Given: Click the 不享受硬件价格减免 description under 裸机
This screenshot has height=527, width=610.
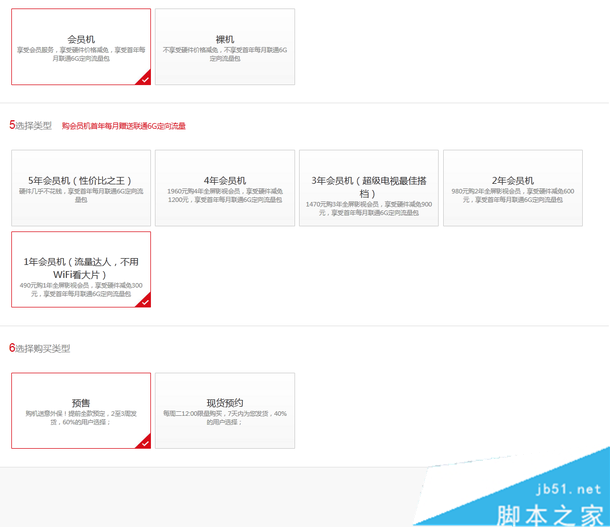Looking at the screenshot, I should pos(225,54).
